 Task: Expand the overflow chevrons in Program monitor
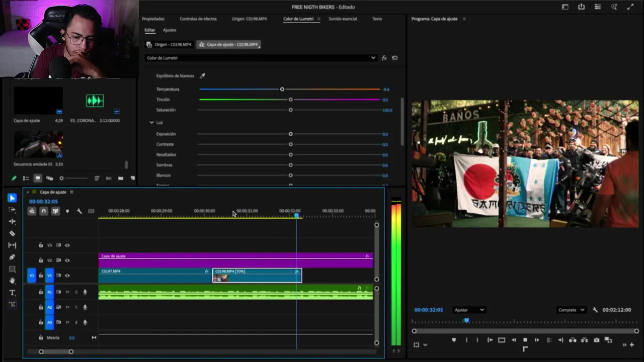[624, 345]
